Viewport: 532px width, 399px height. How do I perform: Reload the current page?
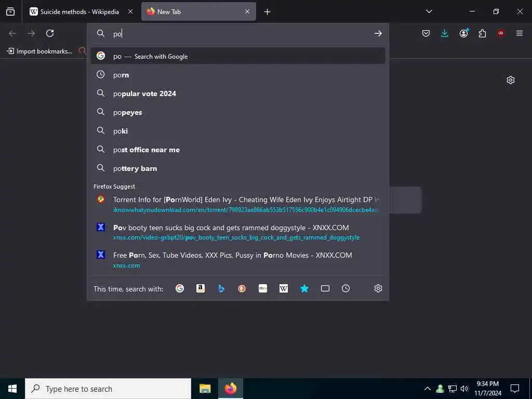[50, 33]
